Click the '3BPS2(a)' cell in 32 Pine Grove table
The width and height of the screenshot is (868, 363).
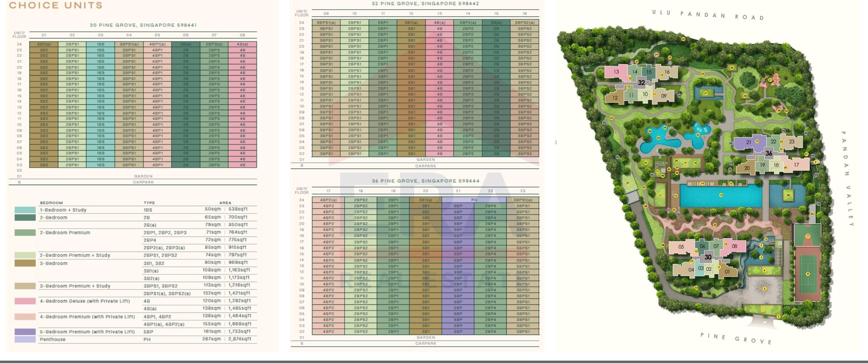[525, 23]
